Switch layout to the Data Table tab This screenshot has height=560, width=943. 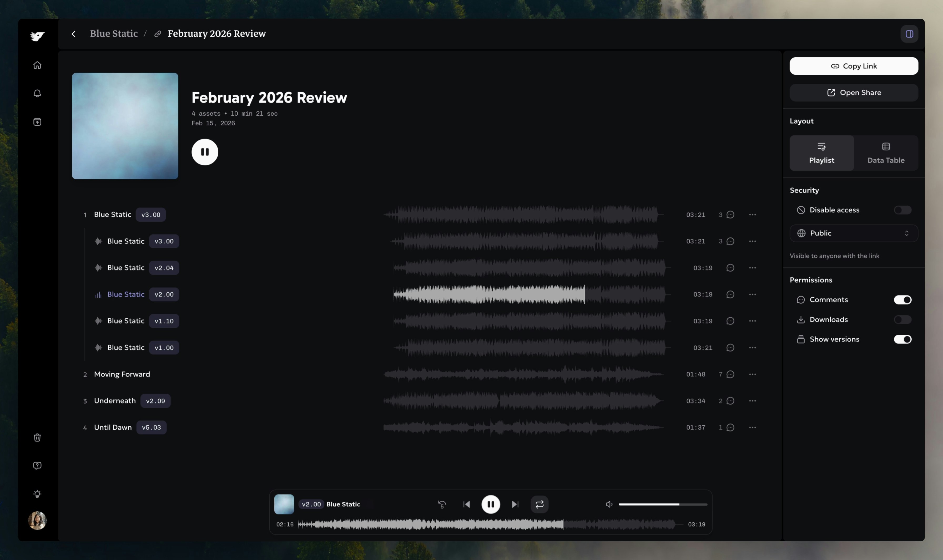[886, 153]
